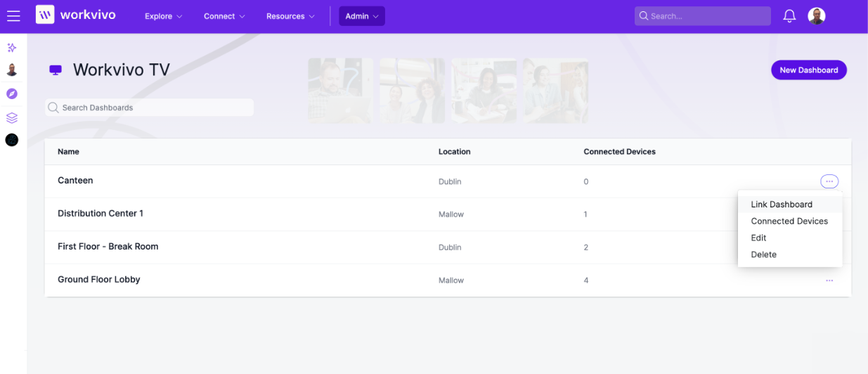Open the profile photo in left sidebar
Screen dimensions: 868x374
click(12, 70)
